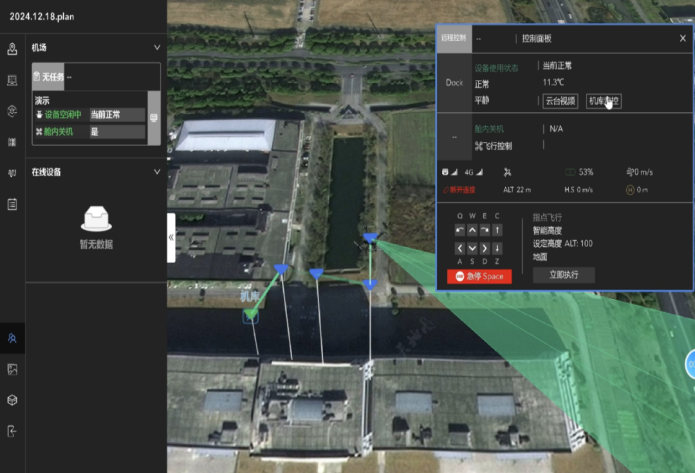Click the dock monitor icon beside device status

(153, 117)
